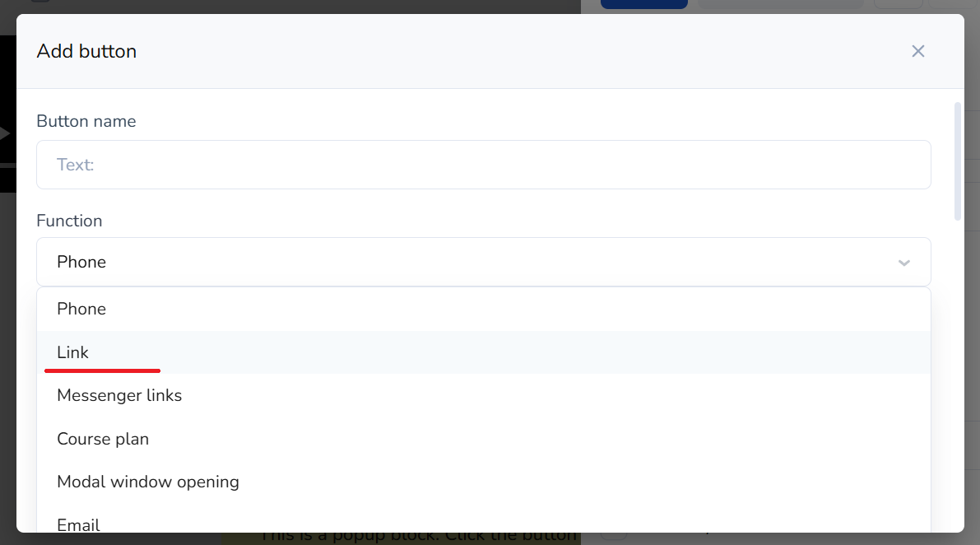Pick Messenger links from the list

tap(119, 395)
